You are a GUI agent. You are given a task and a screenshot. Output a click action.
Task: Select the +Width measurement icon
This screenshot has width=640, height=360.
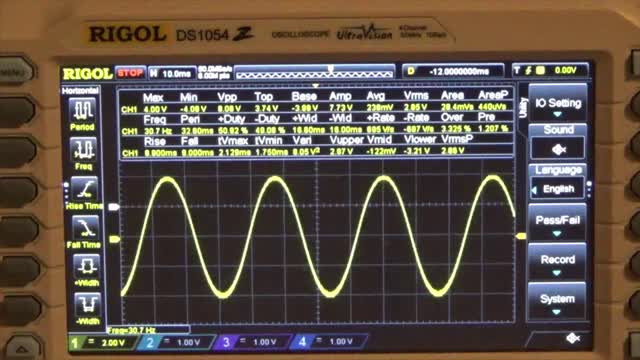(x=86, y=270)
